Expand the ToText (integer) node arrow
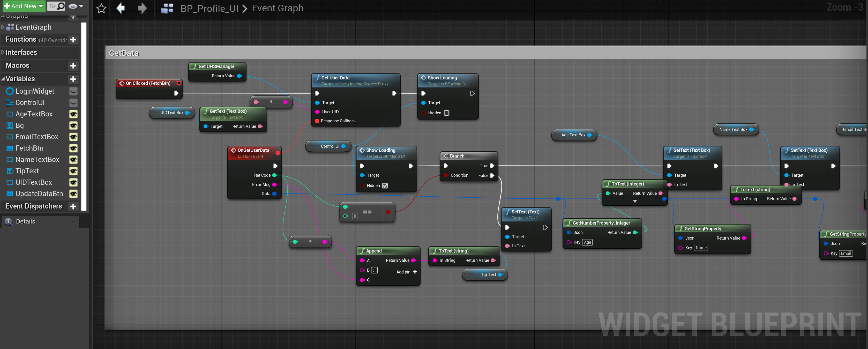This screenshot has width=868, height=349. 634,201
